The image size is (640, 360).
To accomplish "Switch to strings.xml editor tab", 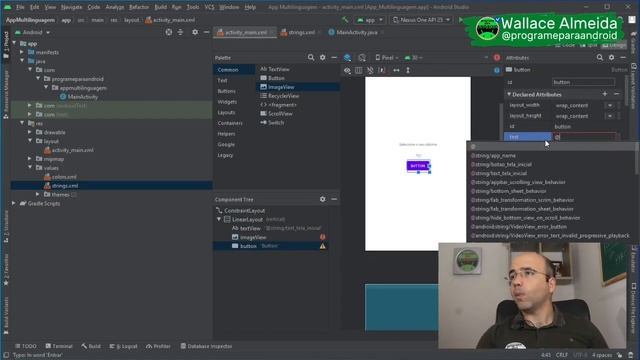I will 300,32.
